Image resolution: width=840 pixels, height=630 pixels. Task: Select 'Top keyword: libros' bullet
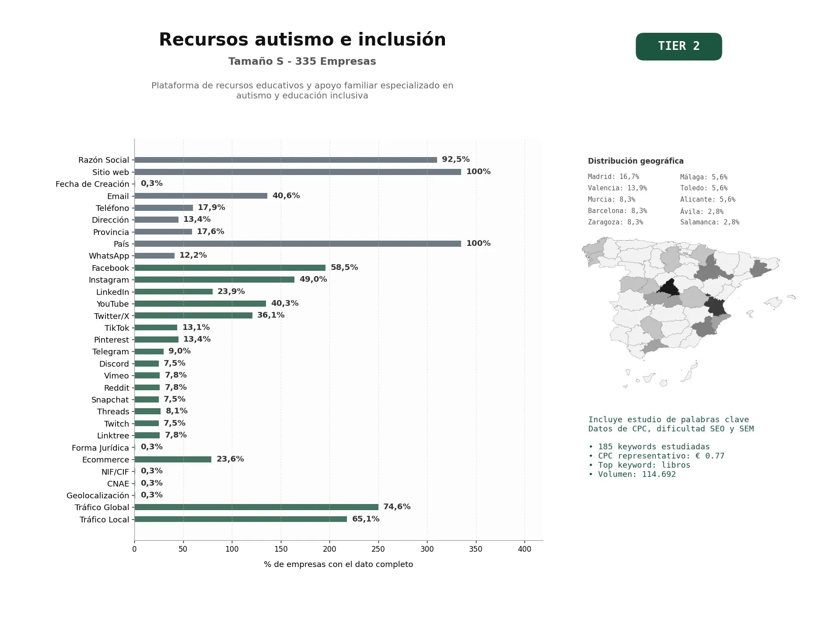click(639, 465)
